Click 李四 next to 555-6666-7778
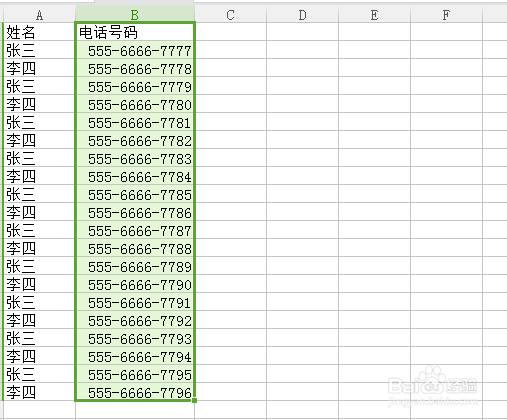The height and width of the screenshot is (420, 507). pos(39,68)
